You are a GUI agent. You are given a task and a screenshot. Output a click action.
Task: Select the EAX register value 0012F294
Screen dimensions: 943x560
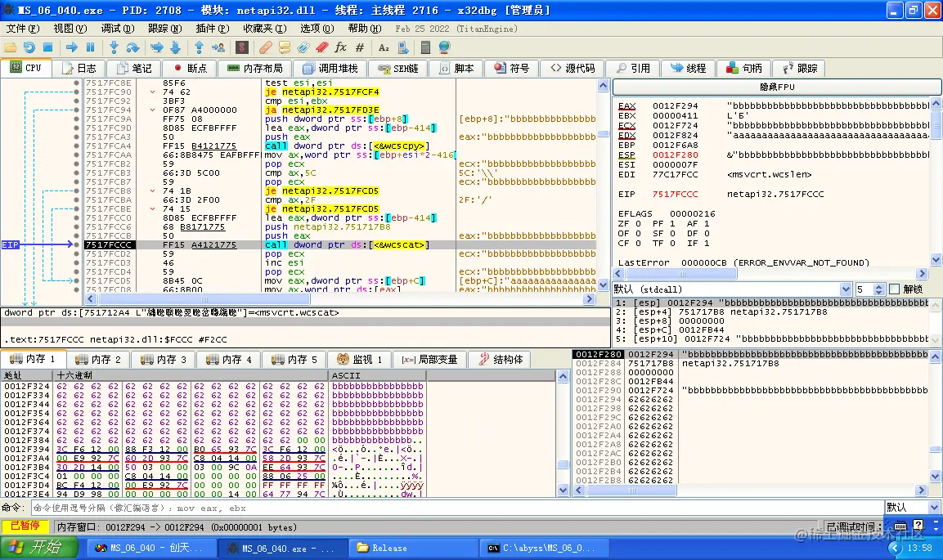click(676, 105)
